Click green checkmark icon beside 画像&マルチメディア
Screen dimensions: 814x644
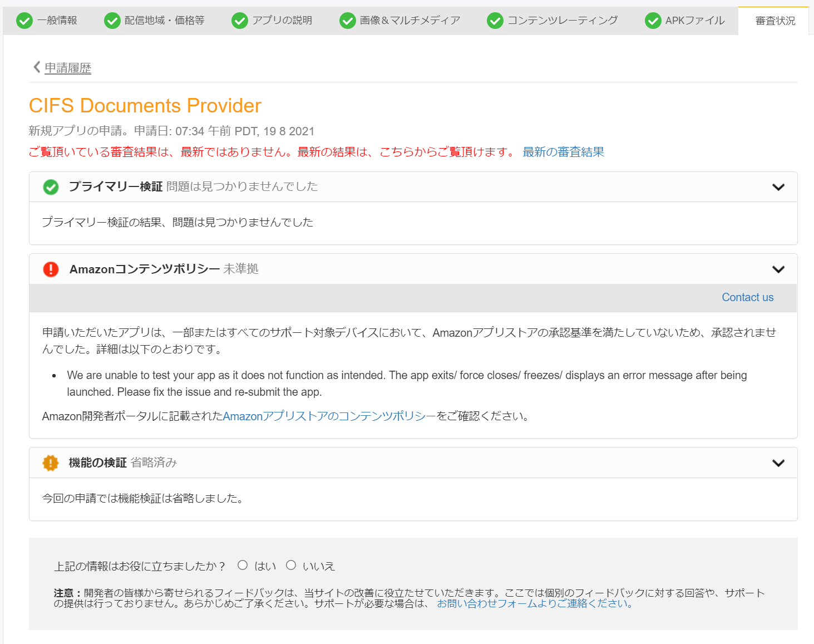[348, 21]
